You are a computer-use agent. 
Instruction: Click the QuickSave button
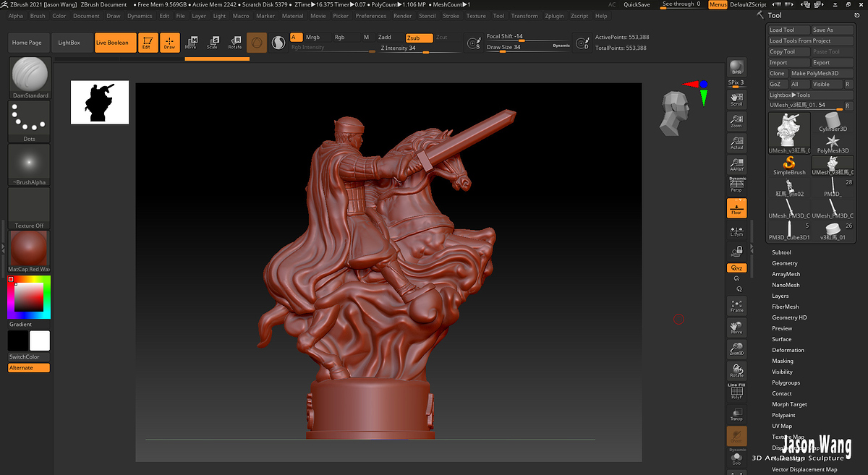(637, 5)
